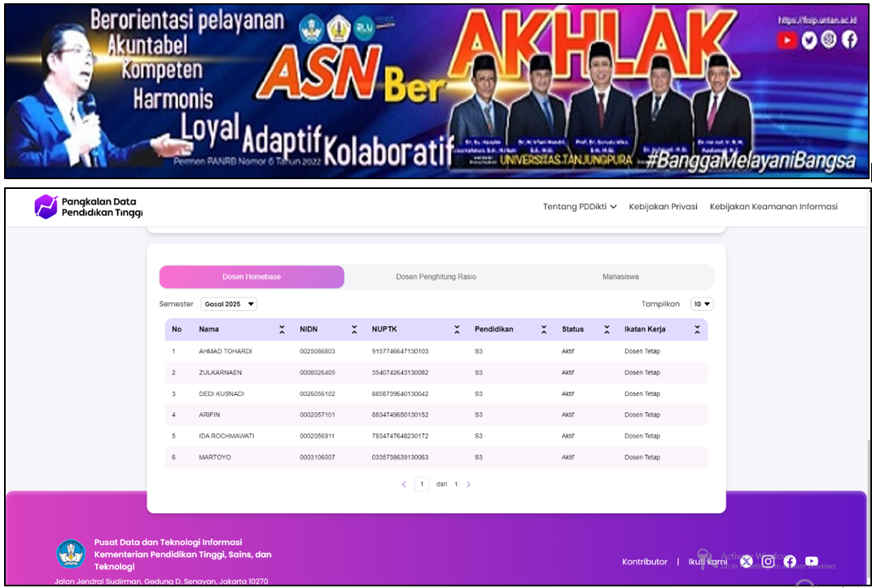Go to the next page with the pagination arrow
The height and width of the screenshot is (588, 872).
pos(468,485)
